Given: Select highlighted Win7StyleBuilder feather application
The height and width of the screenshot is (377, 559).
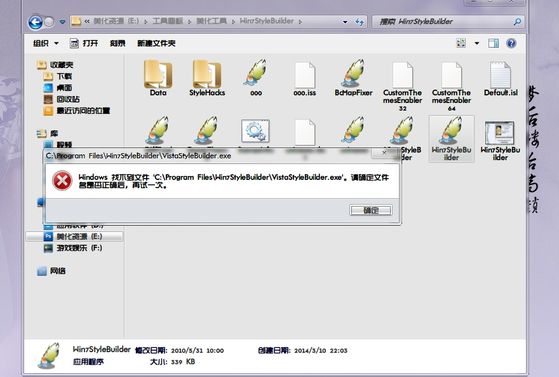Looking at the screenshot, I should [451, 138].
